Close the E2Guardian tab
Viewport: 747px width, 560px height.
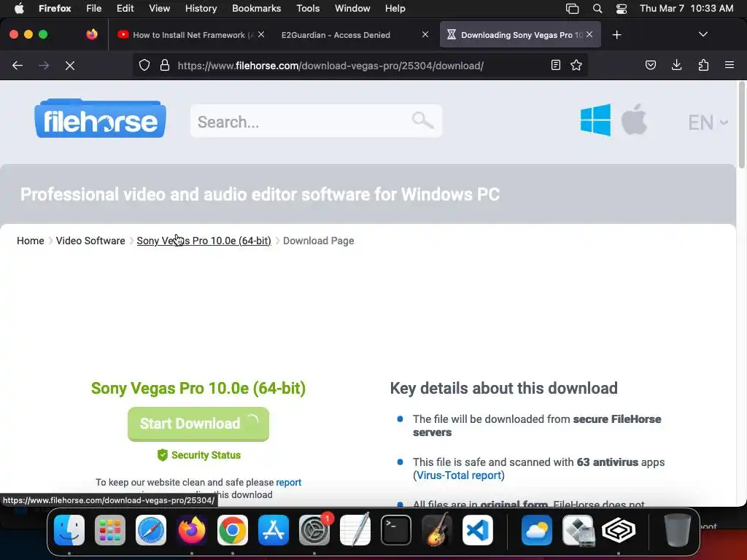click(425, 34)
